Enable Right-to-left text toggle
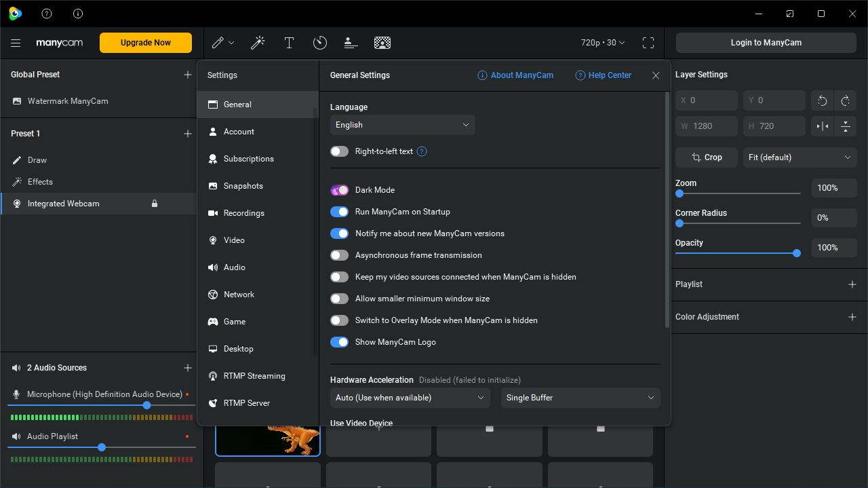Viewport: 868px width, 488px height. [x=339, y=151]
